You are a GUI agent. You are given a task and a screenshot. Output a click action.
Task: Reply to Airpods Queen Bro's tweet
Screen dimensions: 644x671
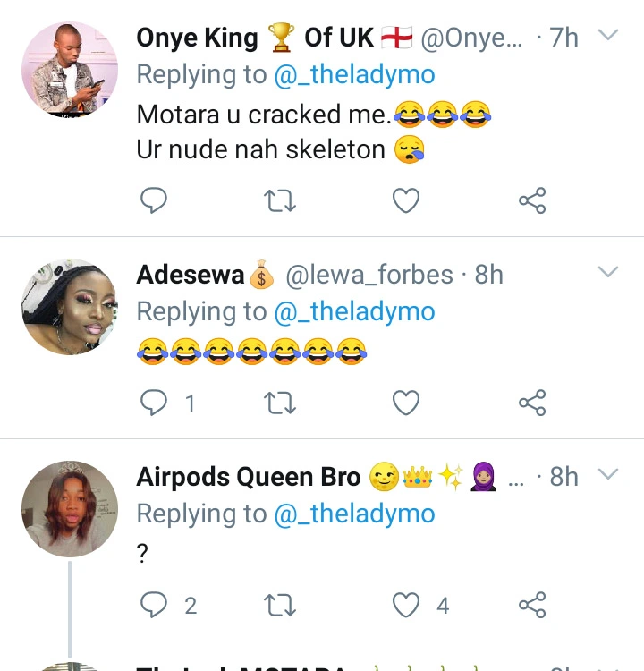155,606
